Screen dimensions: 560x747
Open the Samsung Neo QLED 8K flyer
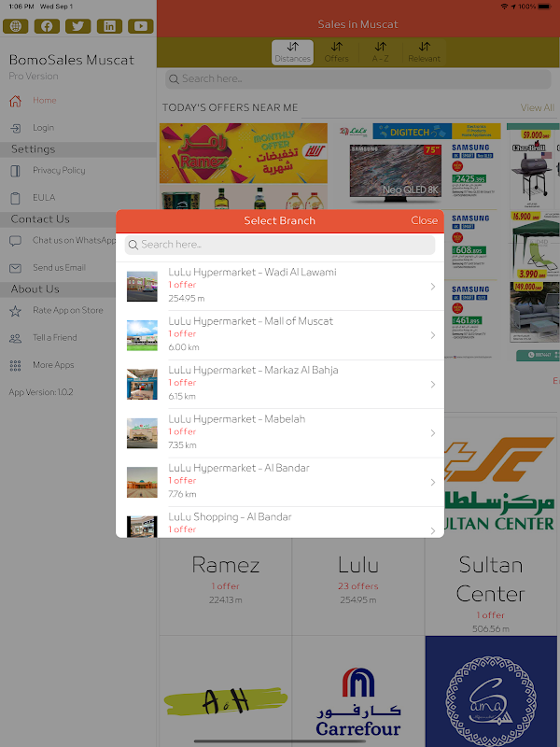tap(395, 172)
